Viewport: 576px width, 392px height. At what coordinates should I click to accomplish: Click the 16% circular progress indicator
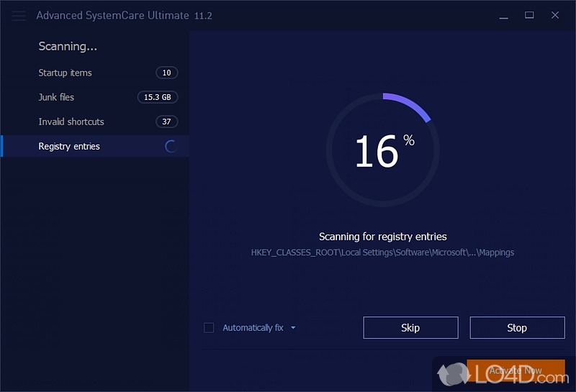tap(383, 150)
